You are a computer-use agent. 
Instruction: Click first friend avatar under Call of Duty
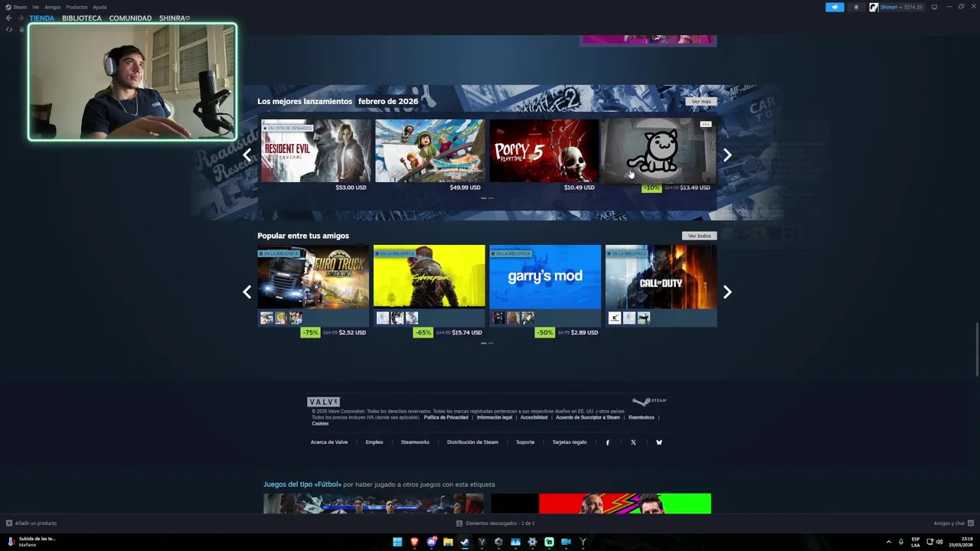(x=614, y=318)
